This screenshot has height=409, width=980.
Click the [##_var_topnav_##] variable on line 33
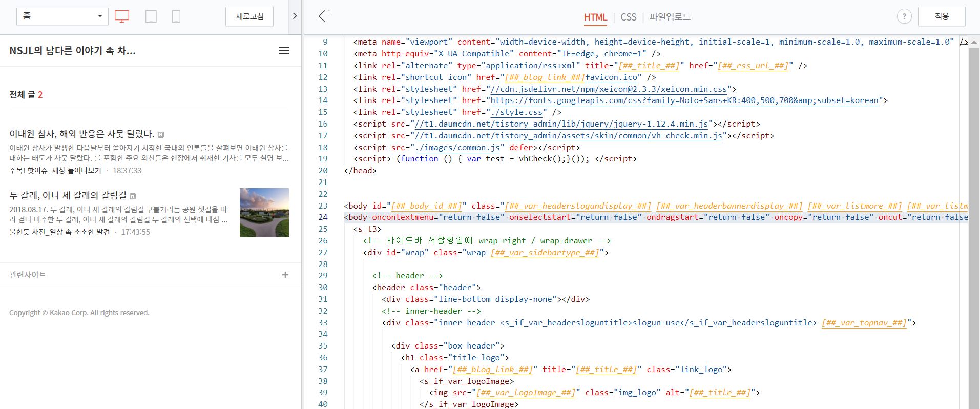coord(864,323)
